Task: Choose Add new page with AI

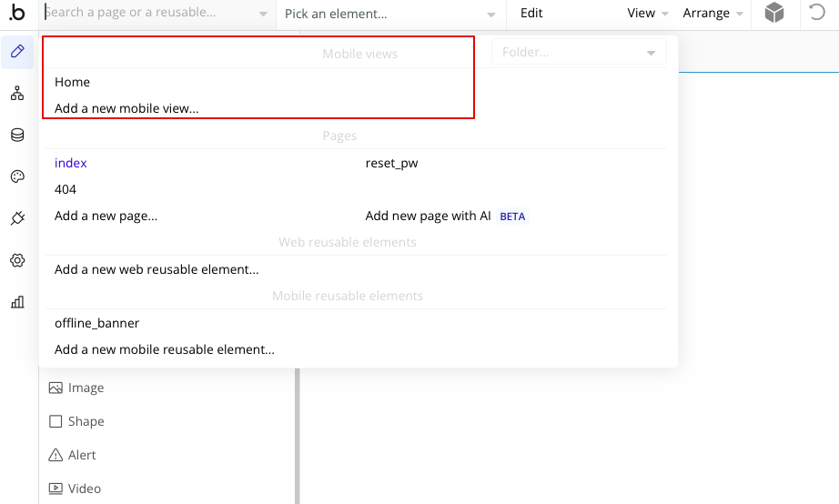Action: coord(428,217)
